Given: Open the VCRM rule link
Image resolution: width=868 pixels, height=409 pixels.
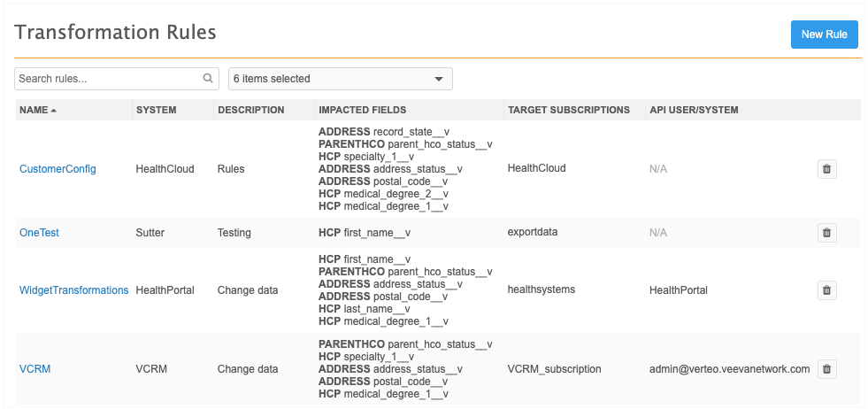Looking at the screenshot, I should click(x=35, y=369).
